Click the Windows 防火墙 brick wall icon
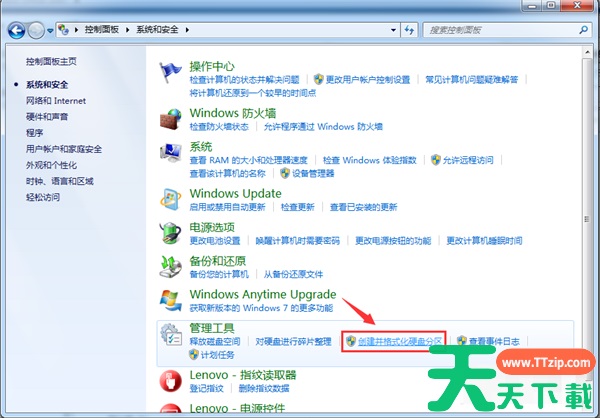600x418 pixels. tap(171, 119)
